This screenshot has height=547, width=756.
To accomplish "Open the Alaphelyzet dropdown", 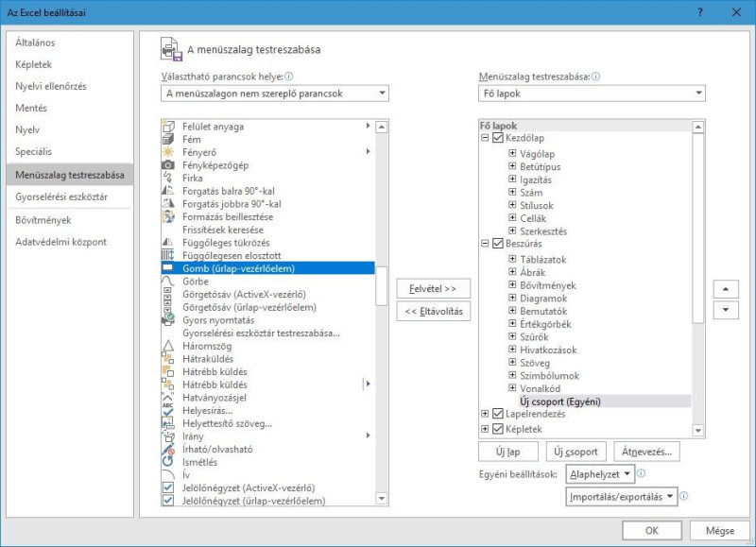I will (x=600, y=474).
